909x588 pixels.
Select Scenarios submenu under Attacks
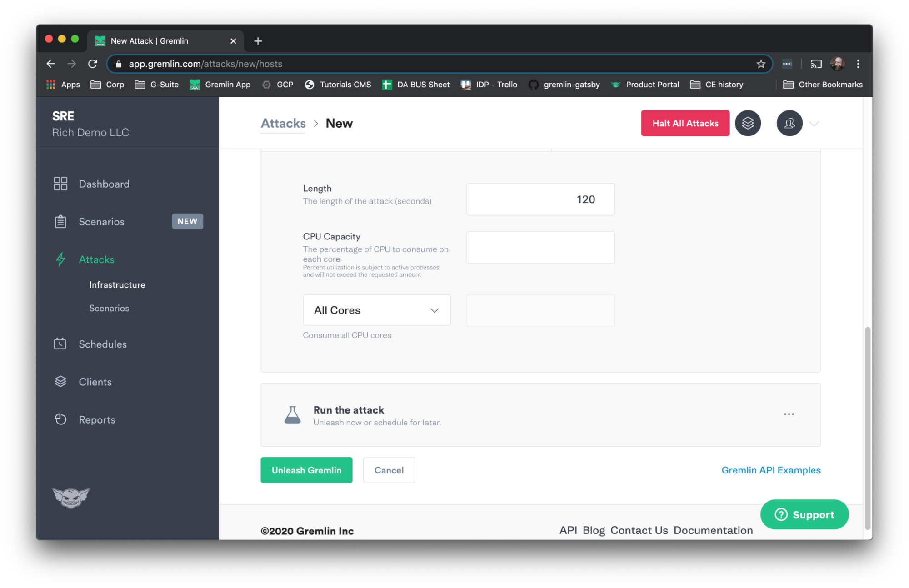pos(109,308)
